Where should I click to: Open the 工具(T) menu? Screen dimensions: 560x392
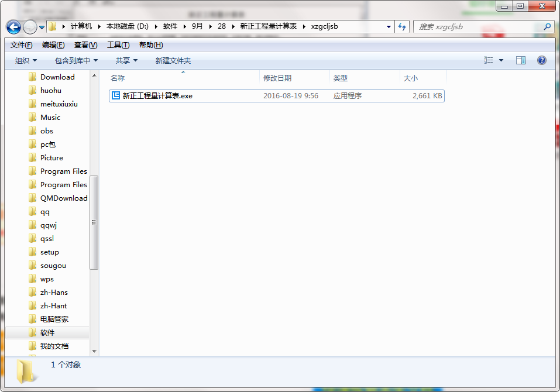[118, 45]
